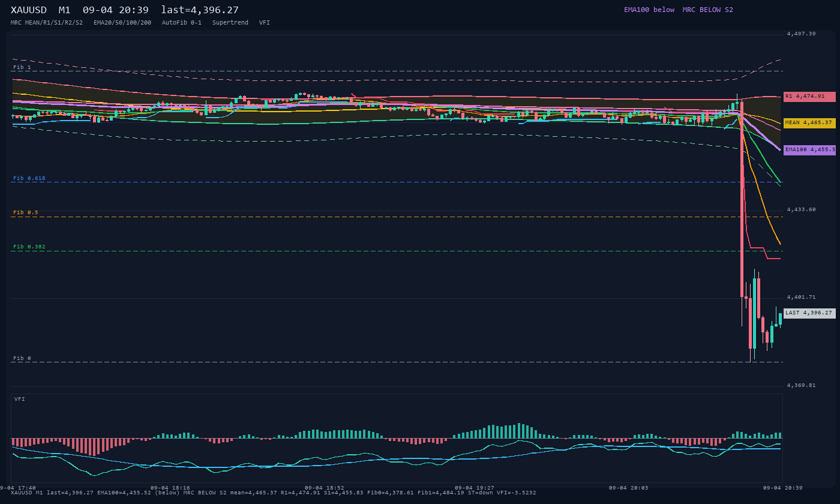840x504 pixels.
Task: Click the 09-04 18:16 time axis label
Action: click(x=170, y=488)
